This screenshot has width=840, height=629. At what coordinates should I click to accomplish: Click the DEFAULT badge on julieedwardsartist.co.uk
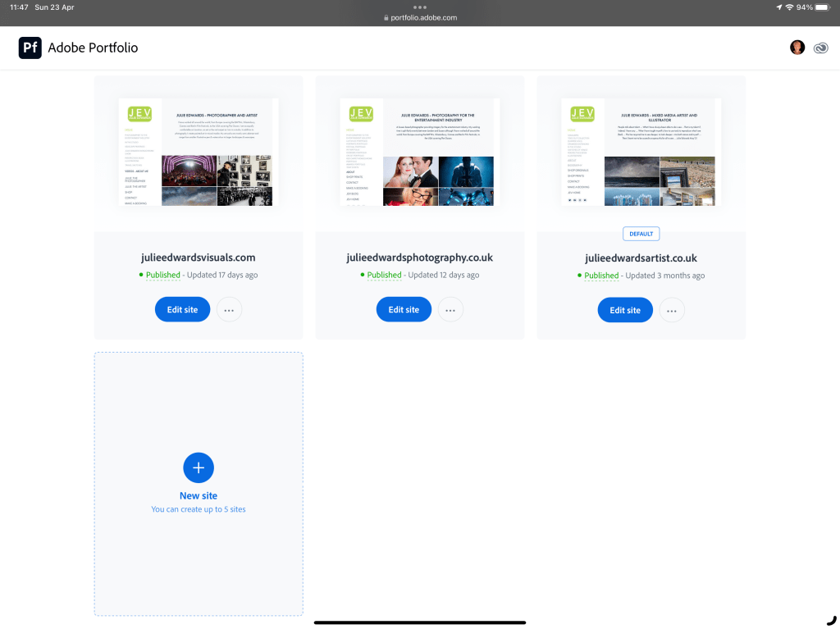[641, 234]
